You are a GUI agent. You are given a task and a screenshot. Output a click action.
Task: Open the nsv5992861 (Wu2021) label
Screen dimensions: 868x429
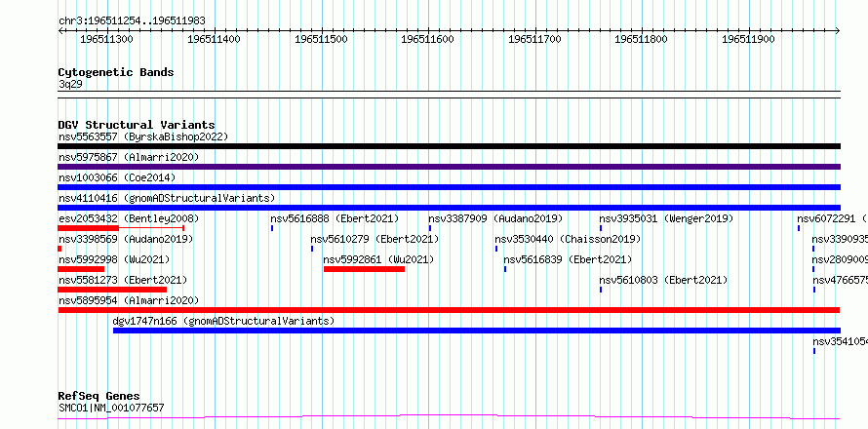coord(378,259)
